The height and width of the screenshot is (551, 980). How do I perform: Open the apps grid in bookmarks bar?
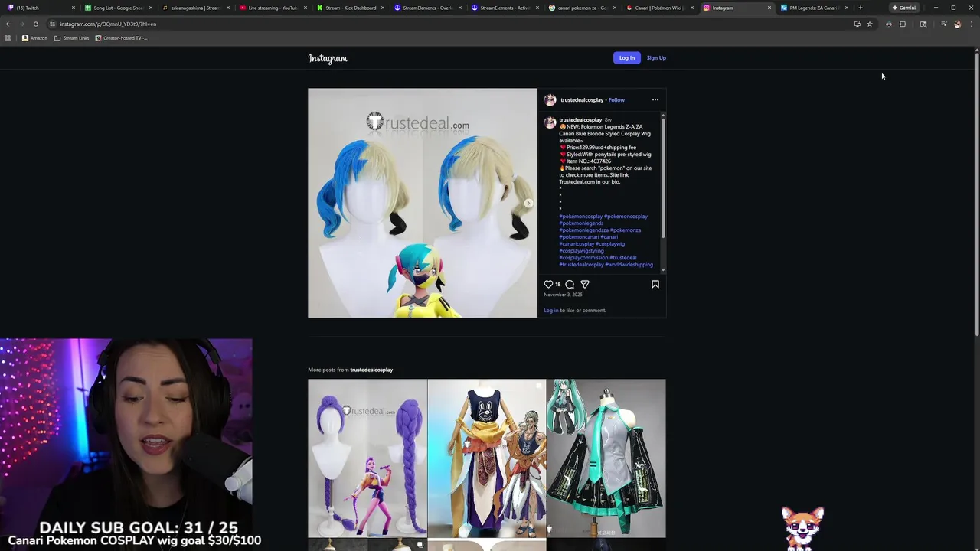click(x=8, y=38)
